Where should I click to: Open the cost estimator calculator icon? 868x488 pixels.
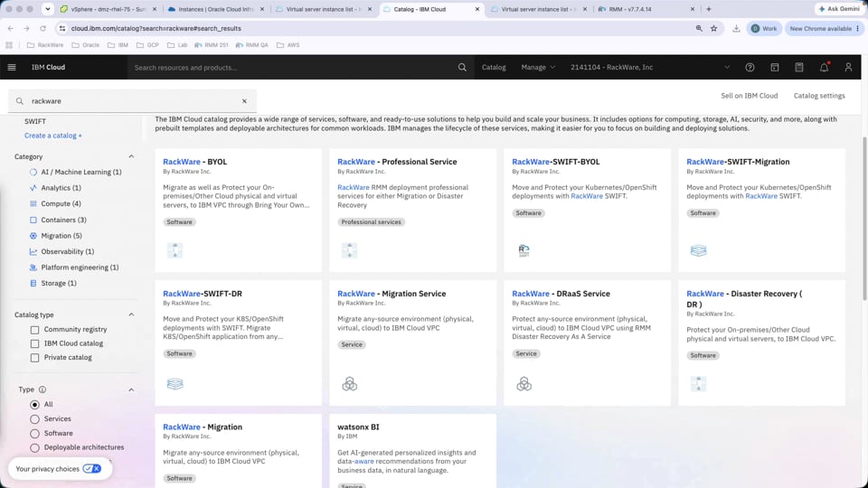[798, 67]
